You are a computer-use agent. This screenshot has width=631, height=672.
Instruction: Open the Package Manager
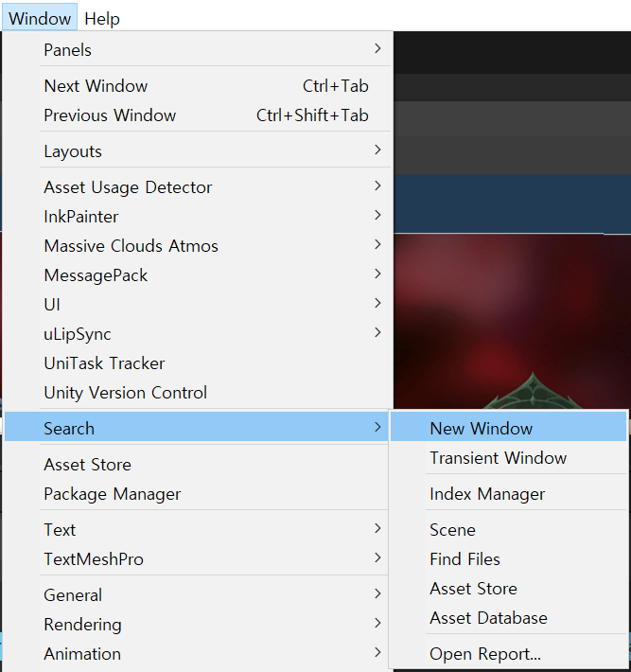197,494
